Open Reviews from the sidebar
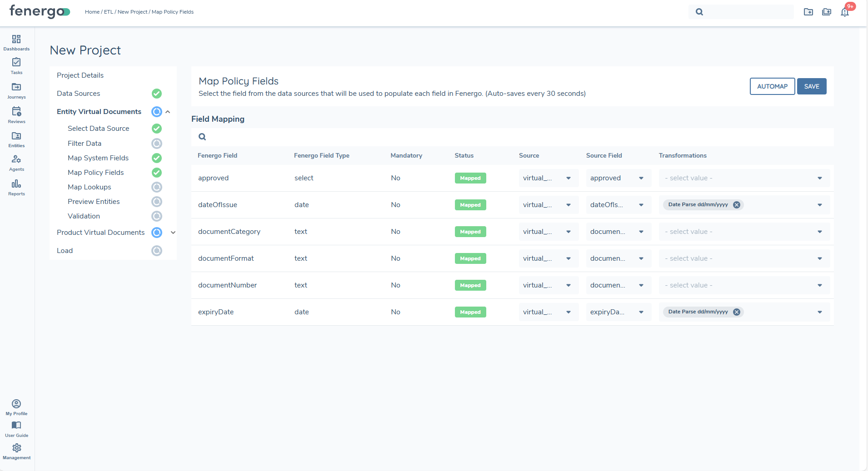This screenshot has height=471, width=868. pyautogui.click(x=16, y=112)
